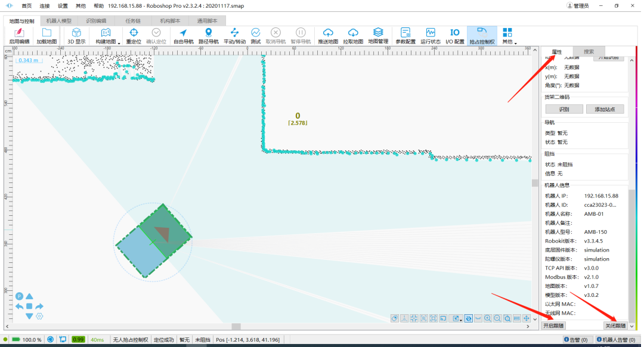Expand the 其他 toolbar dropdown
Image resolution: width=644 pixels, height=347 pixels.
click(x=515, y=43)
